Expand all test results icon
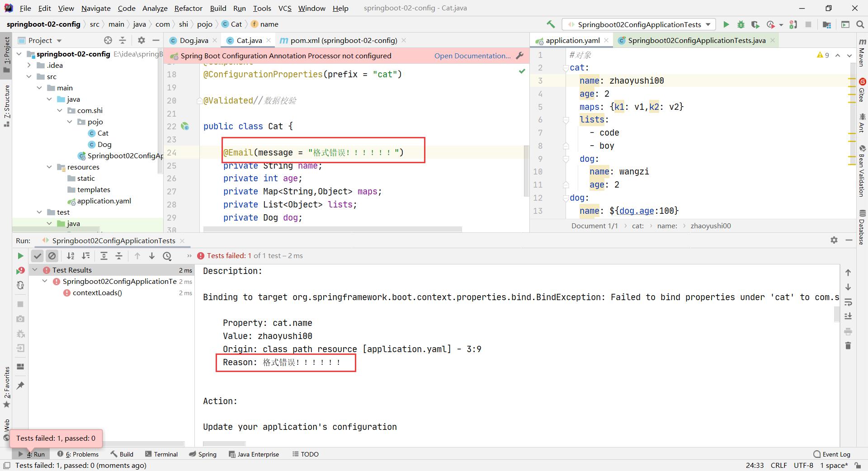The image size is (868, 471). (x=104, y=256)
